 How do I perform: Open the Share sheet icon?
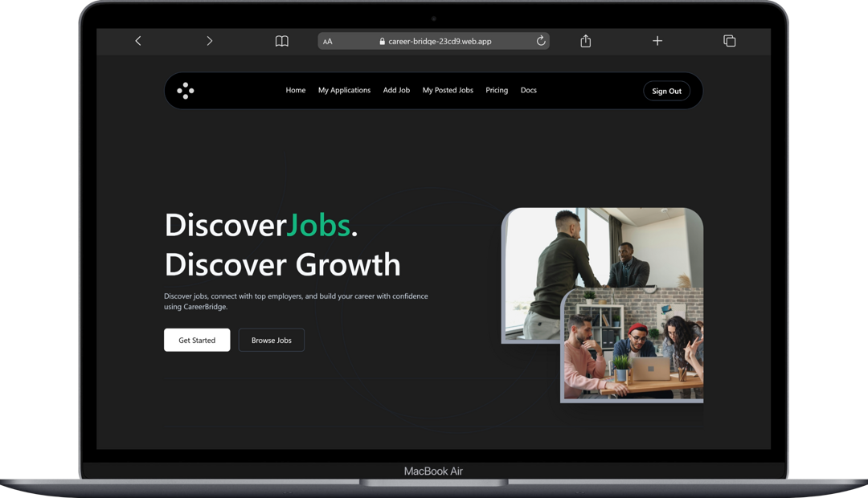pos(585,41)
